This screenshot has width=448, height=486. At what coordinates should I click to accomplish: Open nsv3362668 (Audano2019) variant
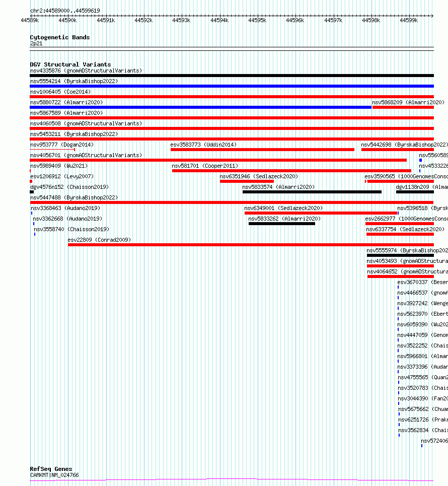point(67,219)
